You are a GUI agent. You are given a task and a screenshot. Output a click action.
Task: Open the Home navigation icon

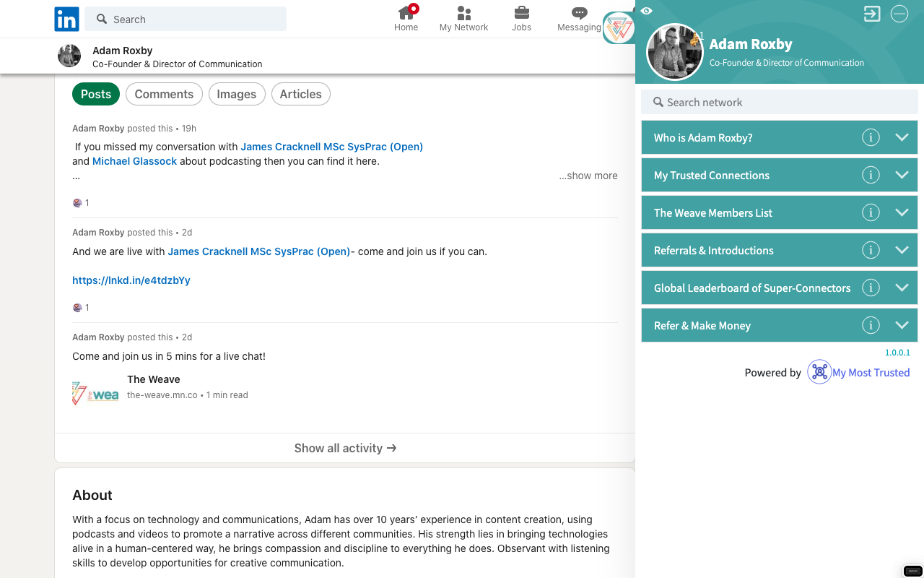click(406, 13)
